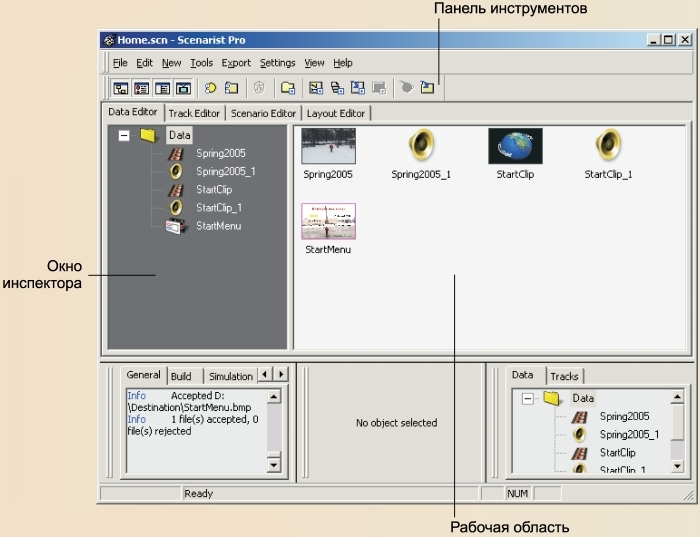Viewport: 700px width, 537px height.
Task: Click the greyed-out rectangle toolbar icon
Action: [x=379, y=88]
